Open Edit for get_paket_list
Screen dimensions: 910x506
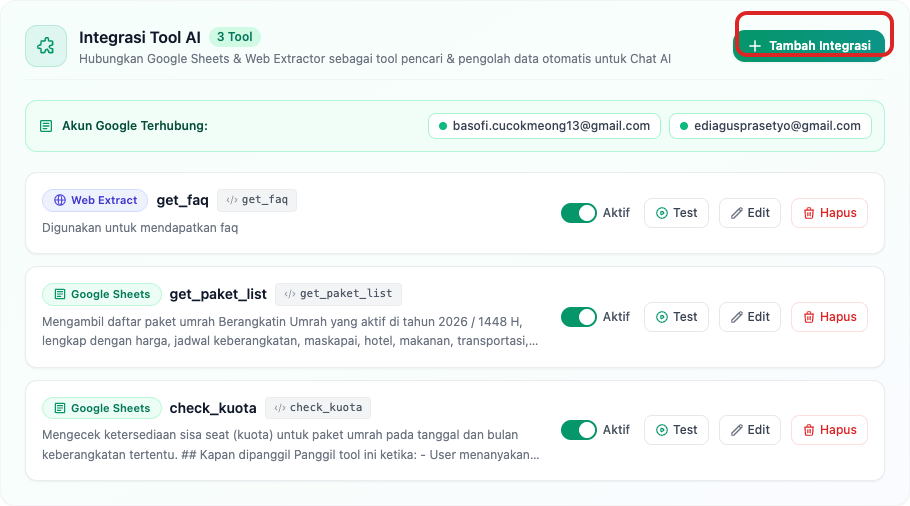pyautogui.click(x=750, y=317)
